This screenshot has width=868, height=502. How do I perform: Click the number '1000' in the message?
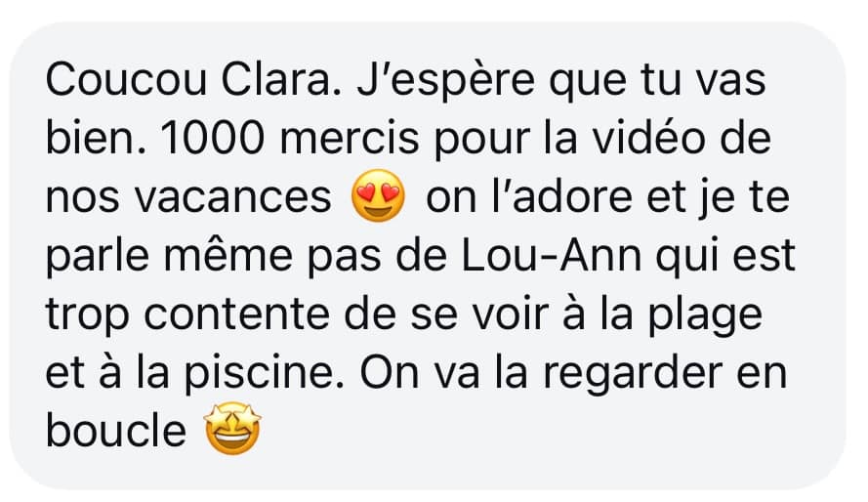[x=212, y=139]
